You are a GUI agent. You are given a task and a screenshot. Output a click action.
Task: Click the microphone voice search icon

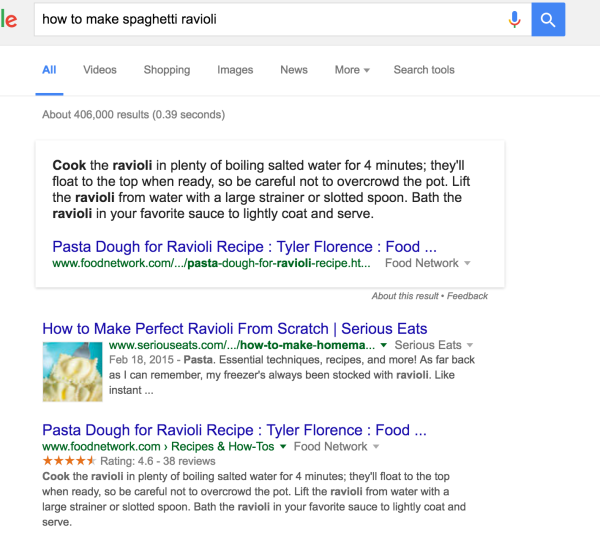(515, 19)
